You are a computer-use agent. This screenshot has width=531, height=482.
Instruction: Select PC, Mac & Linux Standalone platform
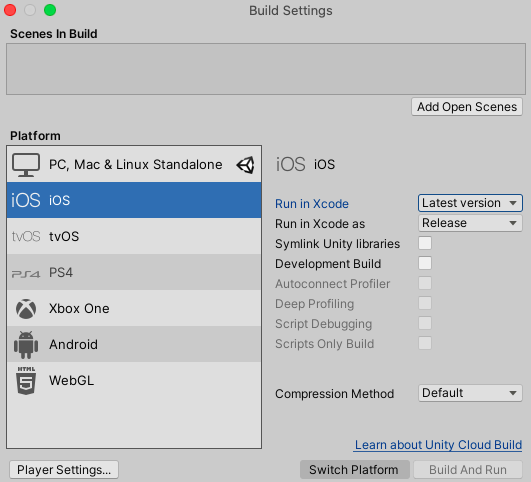click(x=134, y=165)
